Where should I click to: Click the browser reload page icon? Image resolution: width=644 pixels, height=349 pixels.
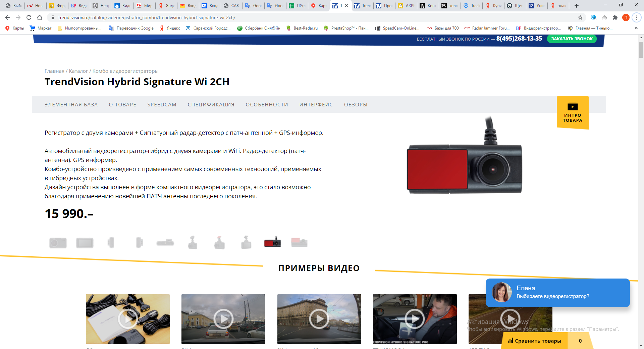pos(29,17)
